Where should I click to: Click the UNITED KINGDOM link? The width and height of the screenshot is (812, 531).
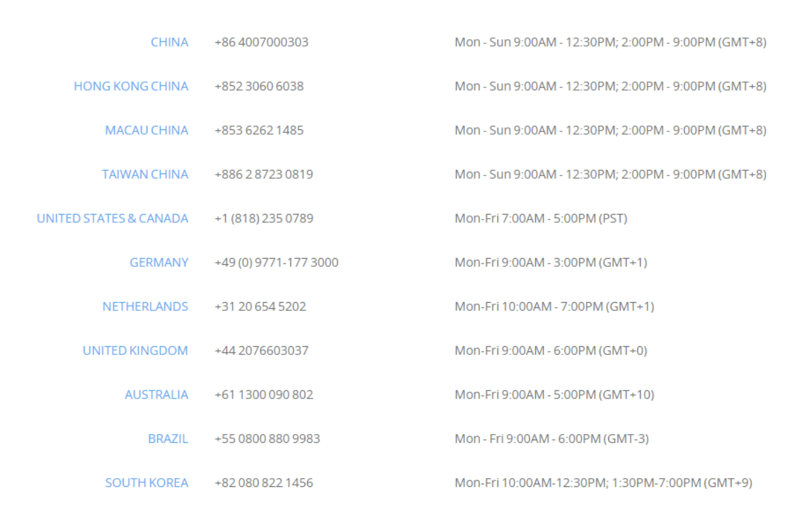(135, 350)
